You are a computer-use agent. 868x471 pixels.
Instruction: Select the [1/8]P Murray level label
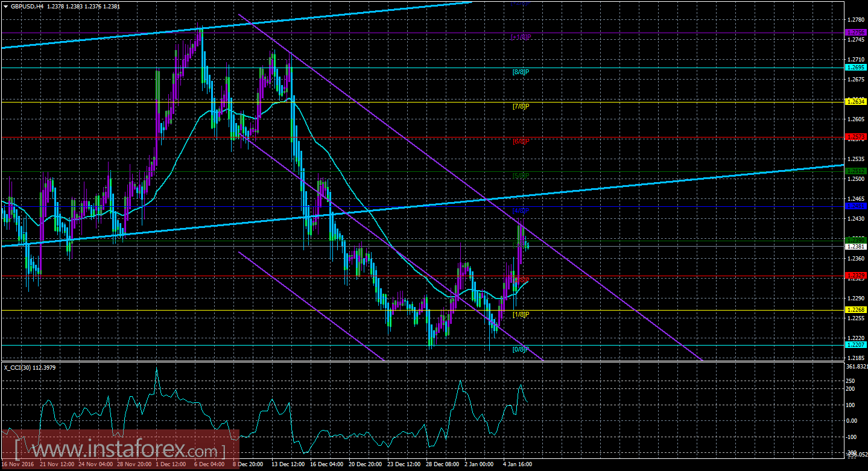pos(521,315)
